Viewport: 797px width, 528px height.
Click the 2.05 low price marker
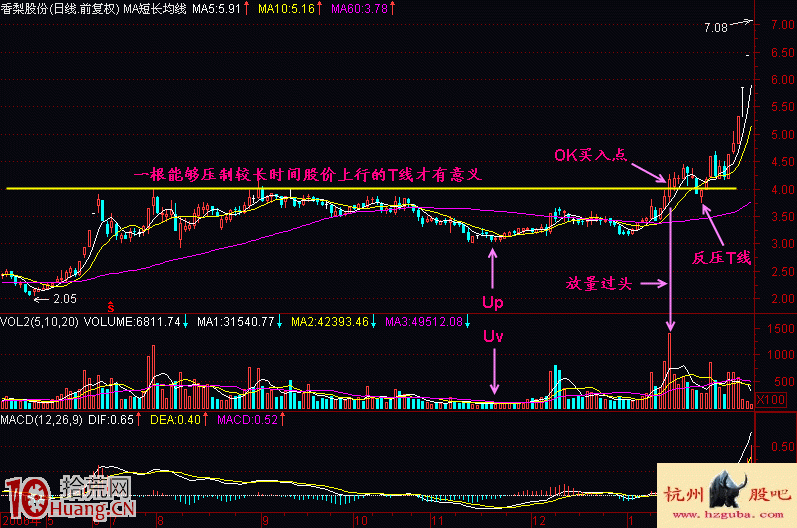pos(62,298)
